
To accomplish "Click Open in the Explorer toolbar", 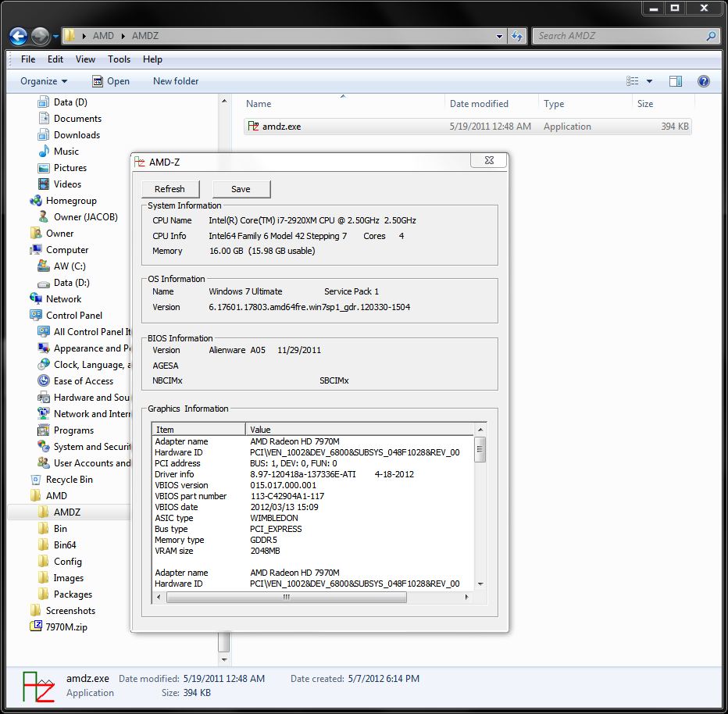I will point(111,81).
